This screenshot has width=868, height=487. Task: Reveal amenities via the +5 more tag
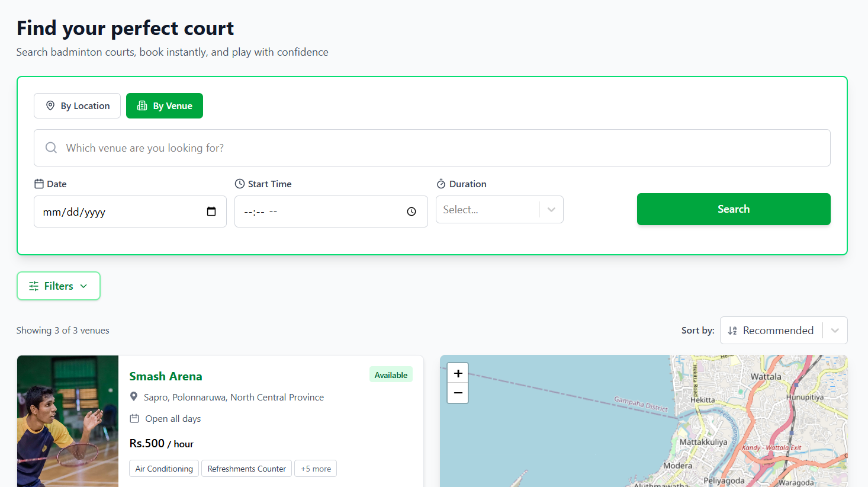[x=316, y=468]
